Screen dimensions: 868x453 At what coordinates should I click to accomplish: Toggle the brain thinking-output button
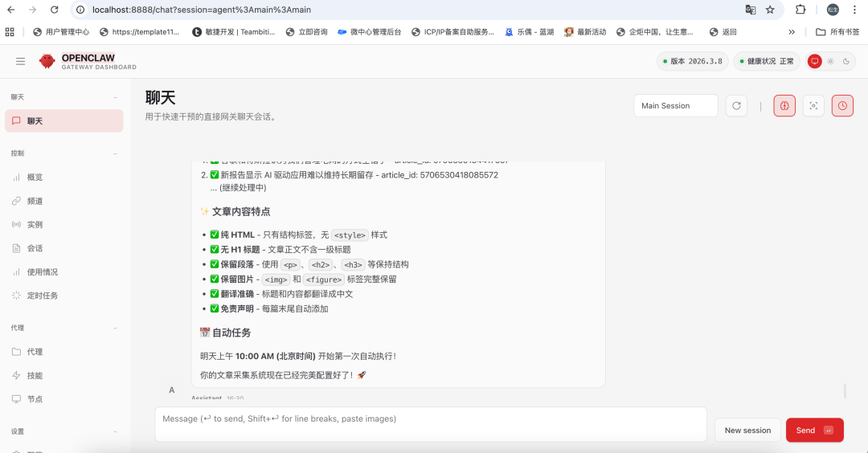(784, 106)
